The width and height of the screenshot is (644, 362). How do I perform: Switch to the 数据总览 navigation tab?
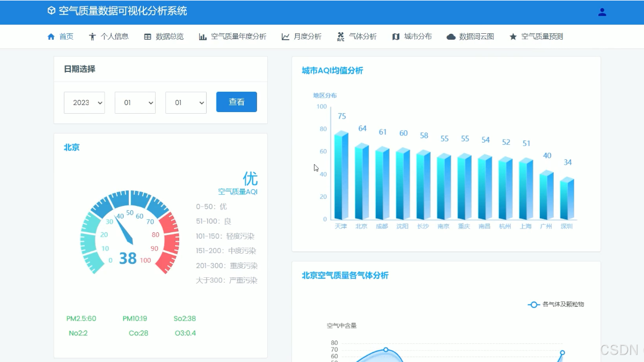[x=164, y=36]
